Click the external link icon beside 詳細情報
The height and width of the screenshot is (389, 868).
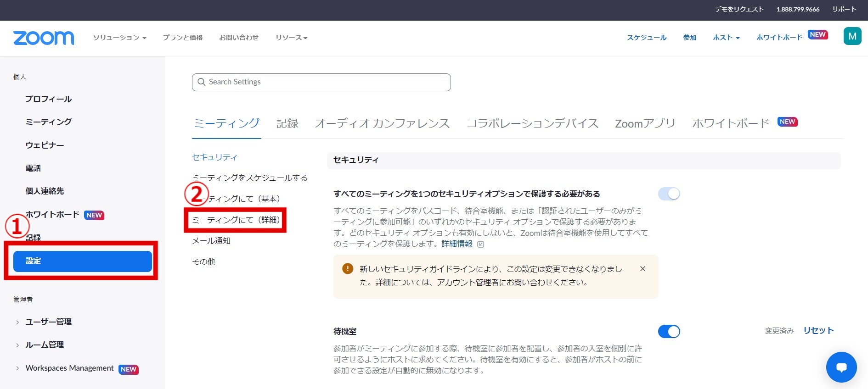(481, 244)
